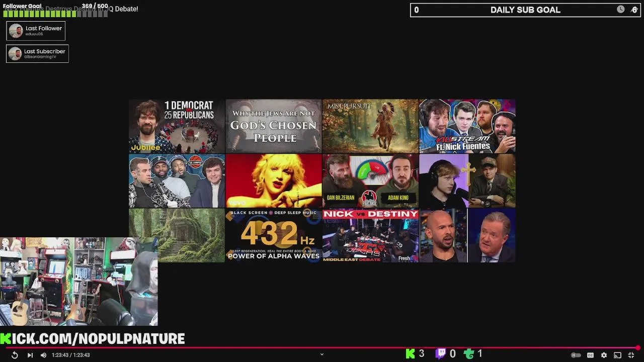Open the God's Chosen People video
Screen dimensions: 644x362
click(273, 126)
